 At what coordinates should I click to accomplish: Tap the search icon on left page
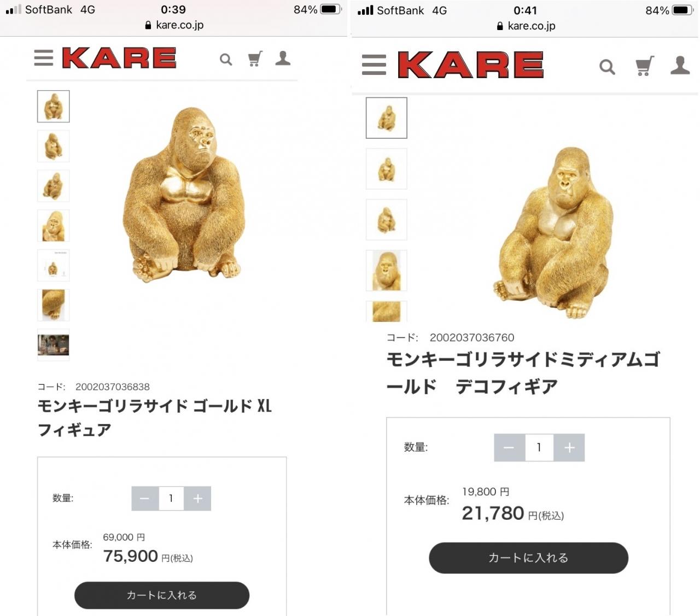pyautogui.click(x=226, y=59)
